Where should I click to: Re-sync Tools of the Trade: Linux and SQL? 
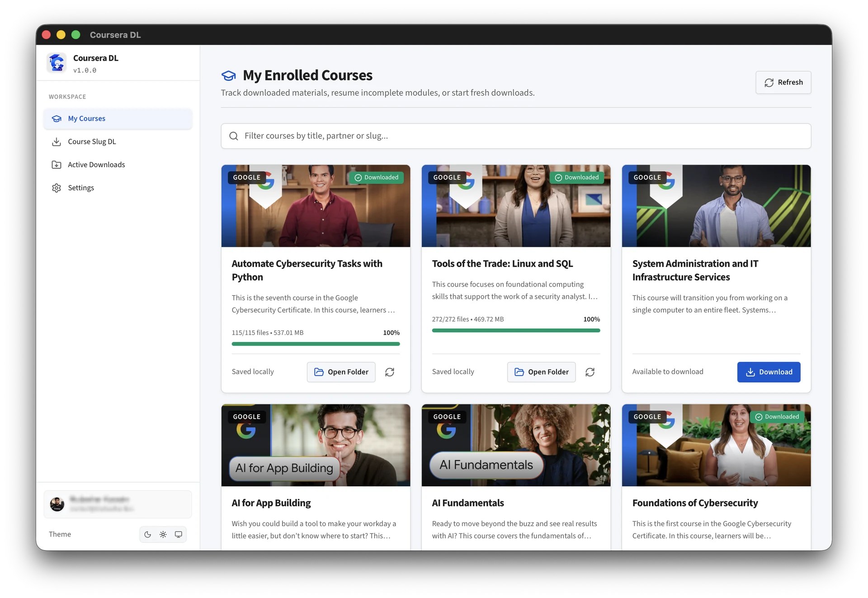[x=590, y=372]
